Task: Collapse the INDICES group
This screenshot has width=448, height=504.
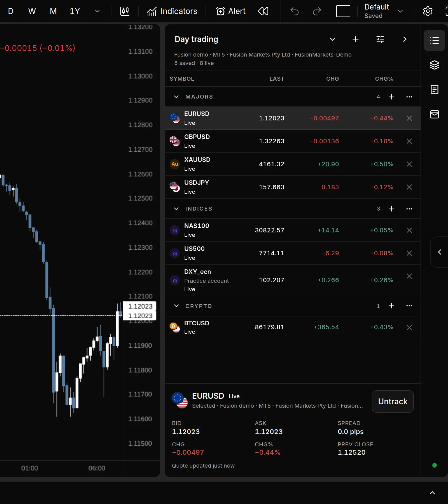Action: tap(176, 209)
